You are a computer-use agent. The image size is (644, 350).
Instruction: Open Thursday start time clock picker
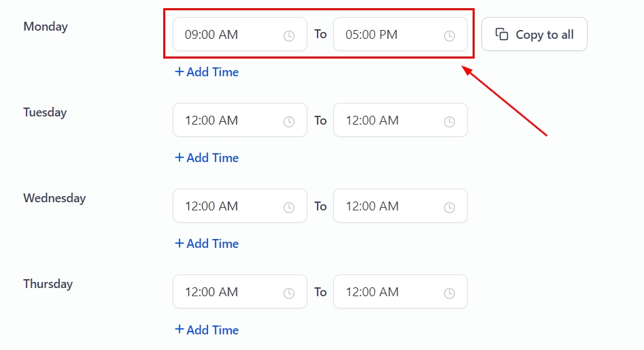tap(289, 293)
